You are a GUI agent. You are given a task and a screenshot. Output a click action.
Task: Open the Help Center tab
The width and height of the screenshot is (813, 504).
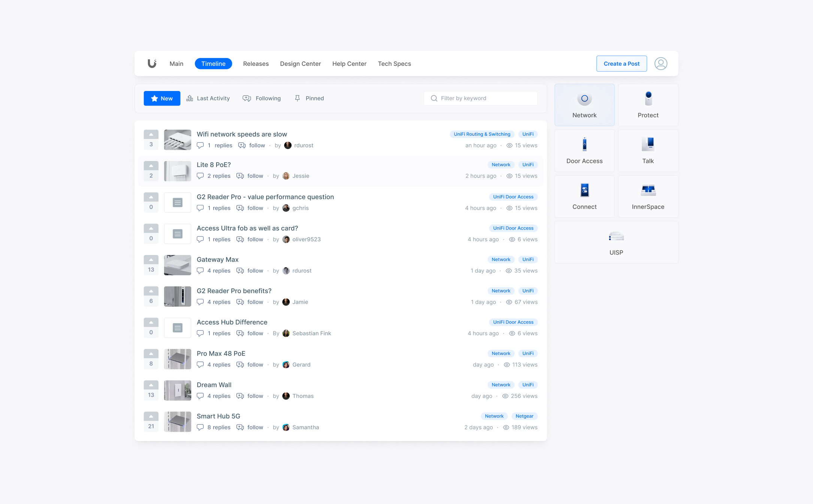tap(349, 64)
